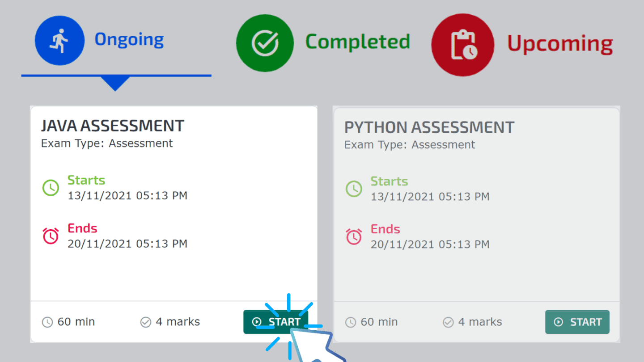Click the red clipboard clock icon

coord(463,44)
